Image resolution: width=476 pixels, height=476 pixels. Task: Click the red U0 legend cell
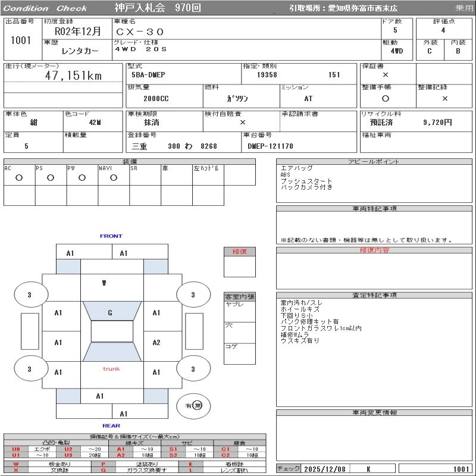16,449
